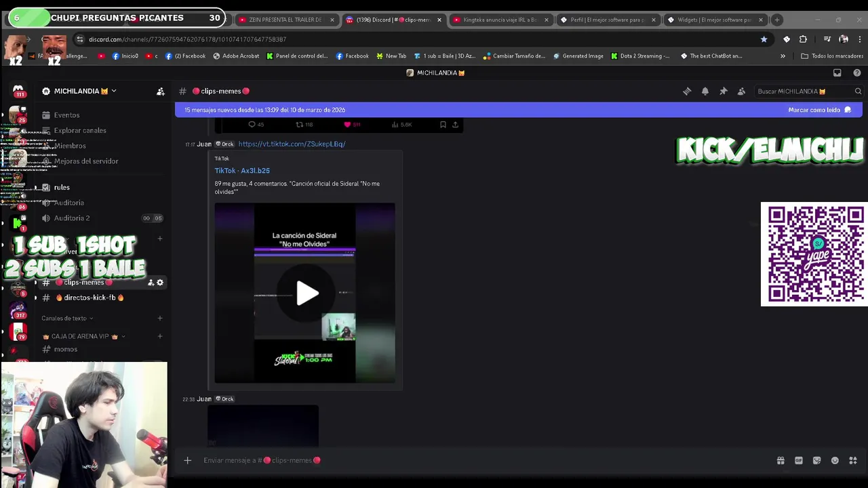This screenshot has height=488, width=868.
Task: Open the emoji picker
Action: coord(835,460)
